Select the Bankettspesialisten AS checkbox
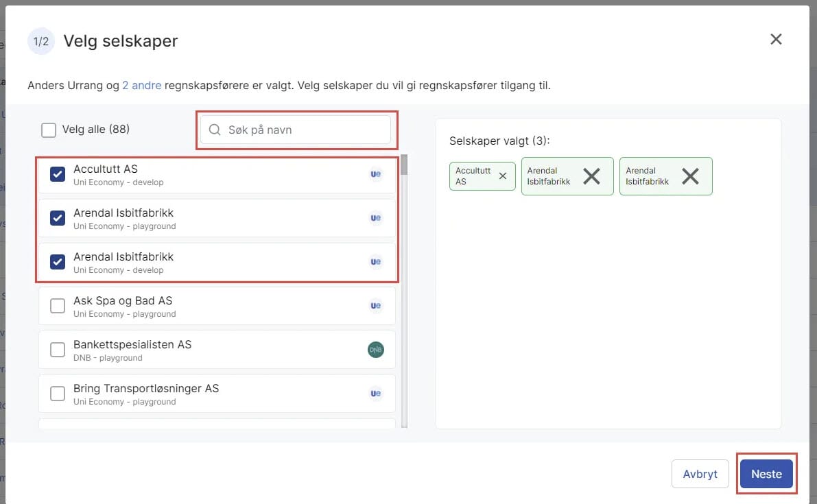 58,350
